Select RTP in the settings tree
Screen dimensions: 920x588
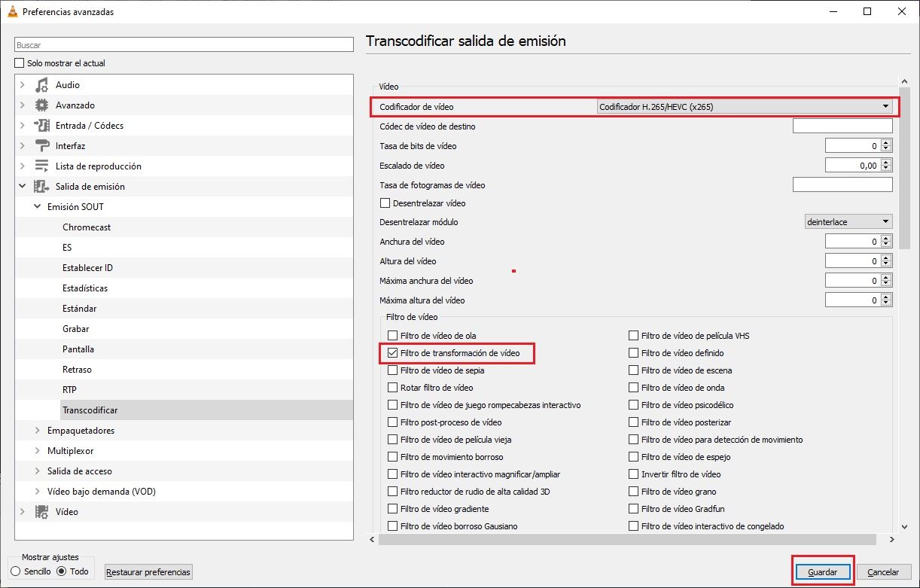point(70,390)
